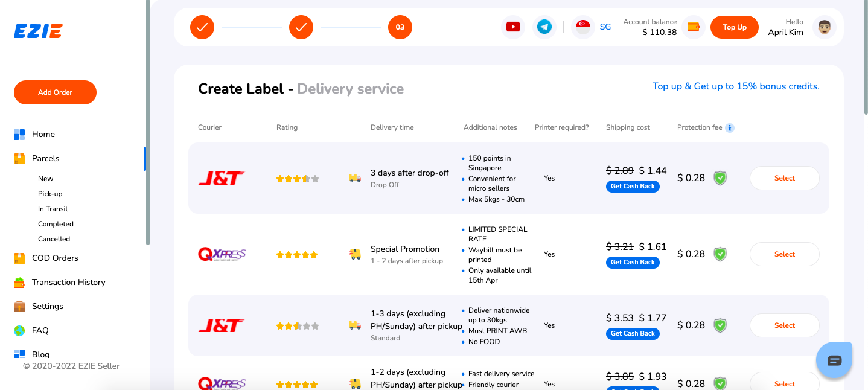The width and height of the screenshot is (868, 390).
Task: Click the protection fee info icon
Action: pyautogui.click(x=730, y=128)
